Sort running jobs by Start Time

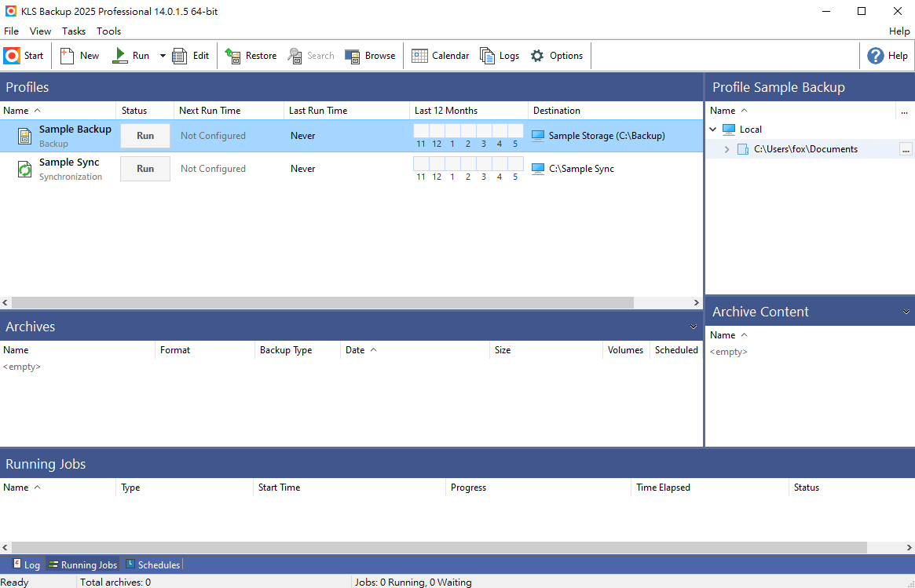(x=349, y=488)
